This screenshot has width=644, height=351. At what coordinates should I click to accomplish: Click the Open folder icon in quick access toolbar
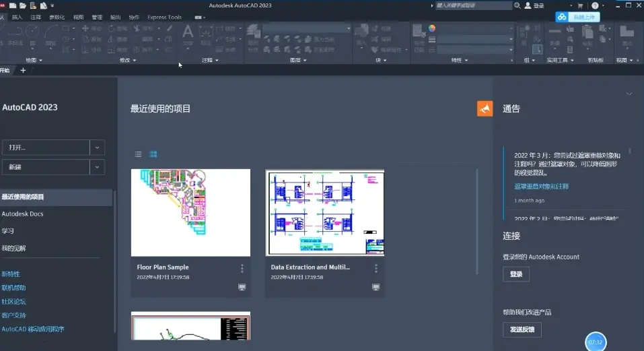pyautogui.click(x=23, y=6)
